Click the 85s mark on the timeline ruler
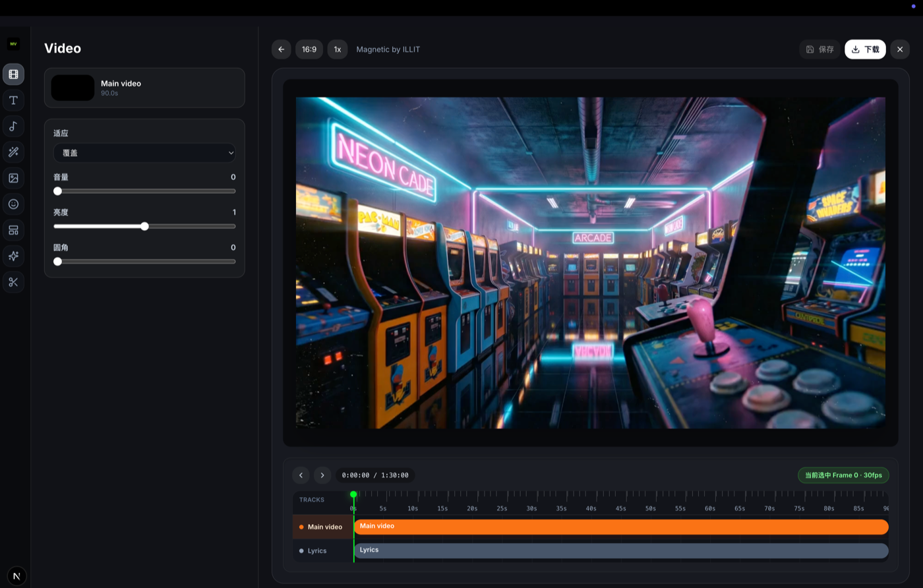The width and height of the screenshot is (923, 588). 858,509
